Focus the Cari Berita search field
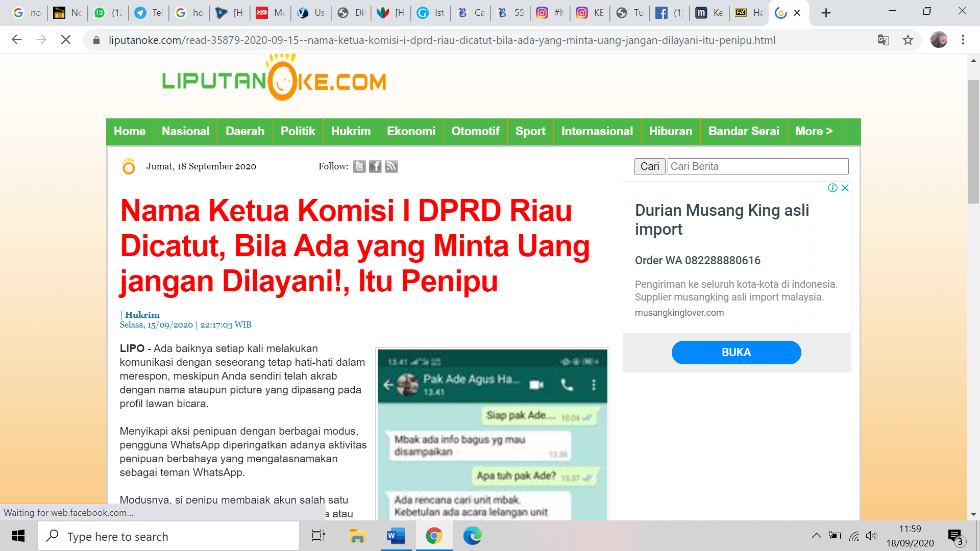 tap(758, 166)
